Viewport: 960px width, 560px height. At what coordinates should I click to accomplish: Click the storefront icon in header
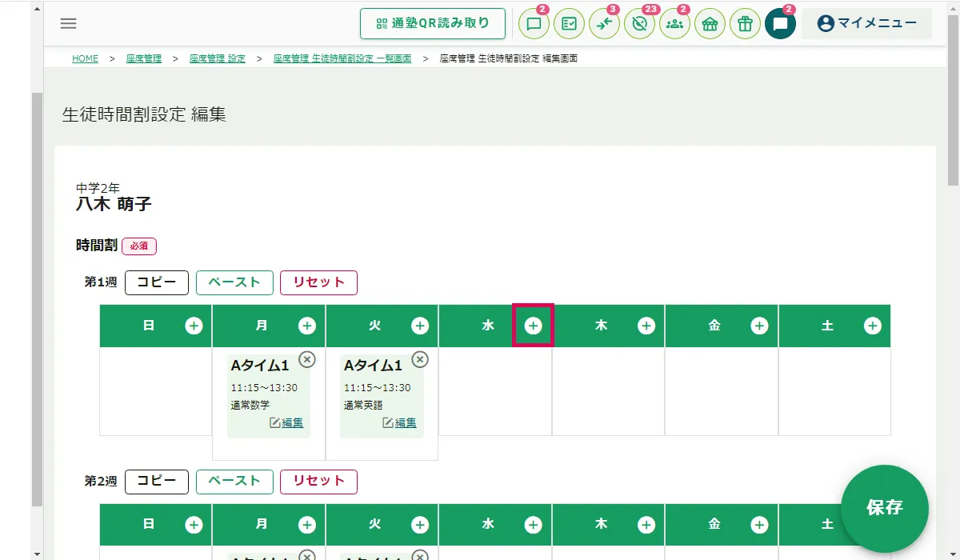coord(710,24)
